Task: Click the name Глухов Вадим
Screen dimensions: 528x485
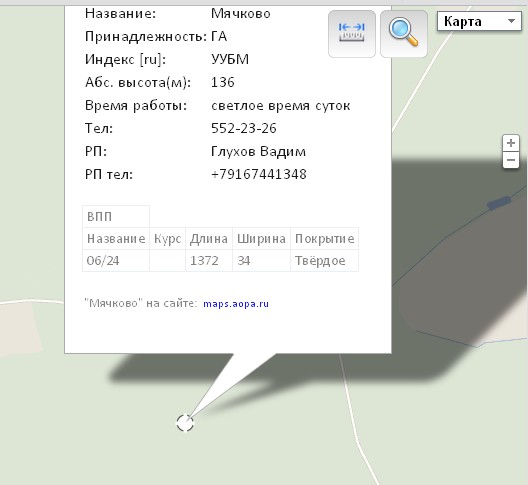Action: click(259, 152)
